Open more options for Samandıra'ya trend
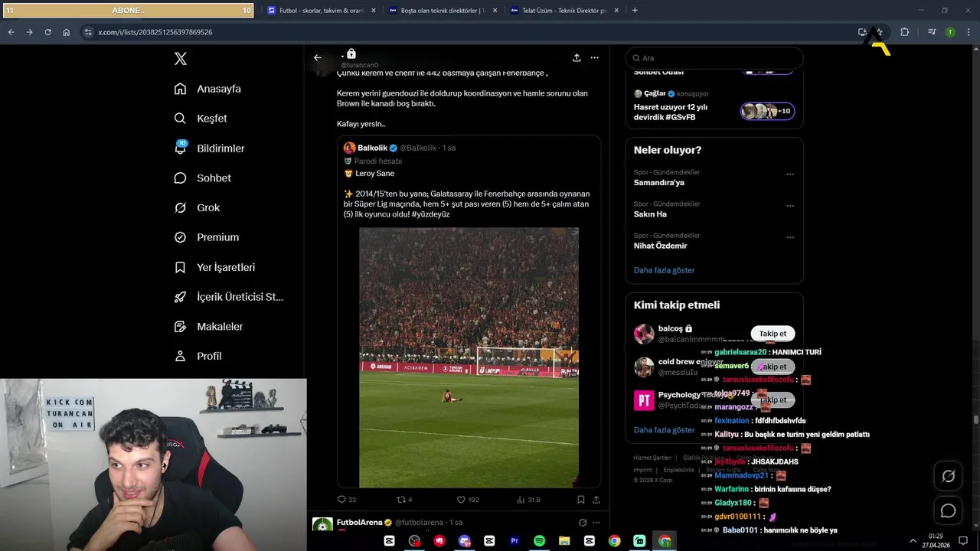 (x=790, y=174)
